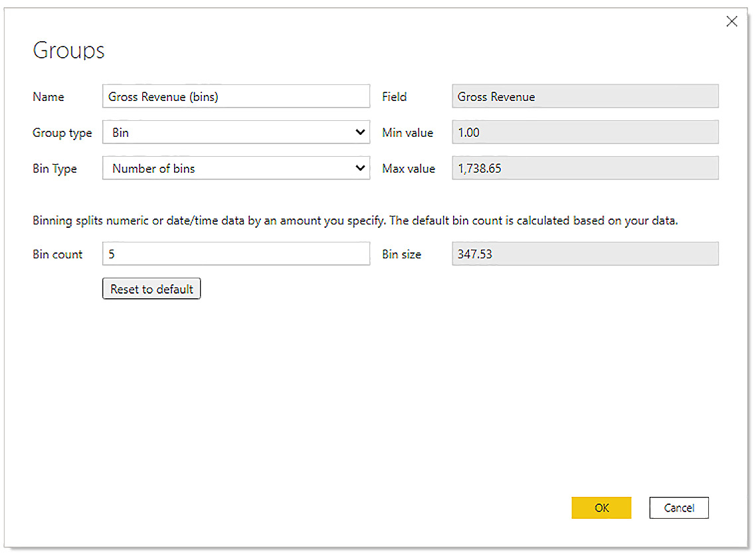Screen dimensions: 756x556
Task: Click the Min value label
Action: tap(407, 133)
